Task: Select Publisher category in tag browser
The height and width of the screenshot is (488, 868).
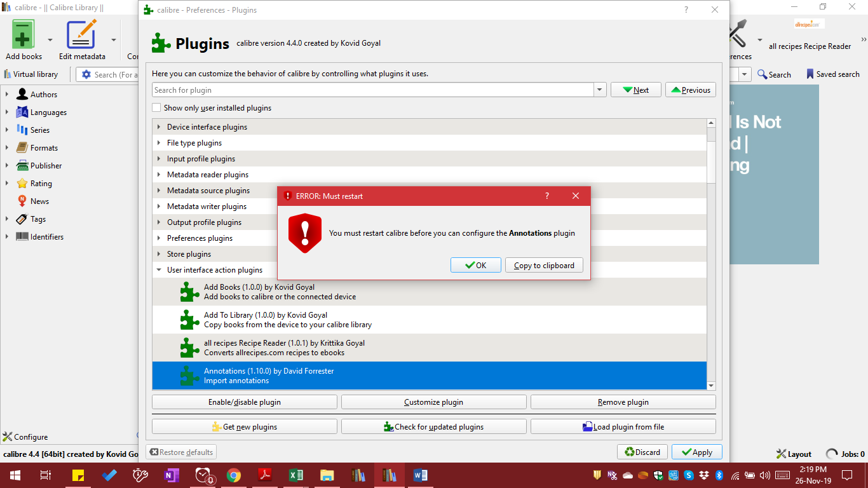Action: click(46, 166)
